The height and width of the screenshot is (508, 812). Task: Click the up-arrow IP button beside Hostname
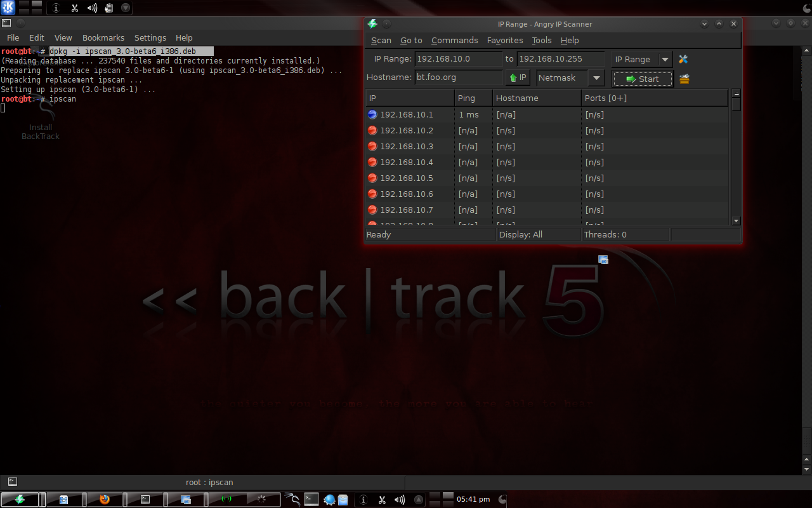pos(518,78)
